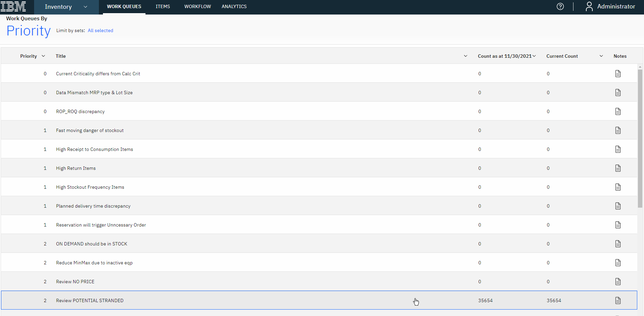The height and width of the screenshot is (316, 644).
Task: Go to the ANALYTICS tab
Action: coord(234,6)
